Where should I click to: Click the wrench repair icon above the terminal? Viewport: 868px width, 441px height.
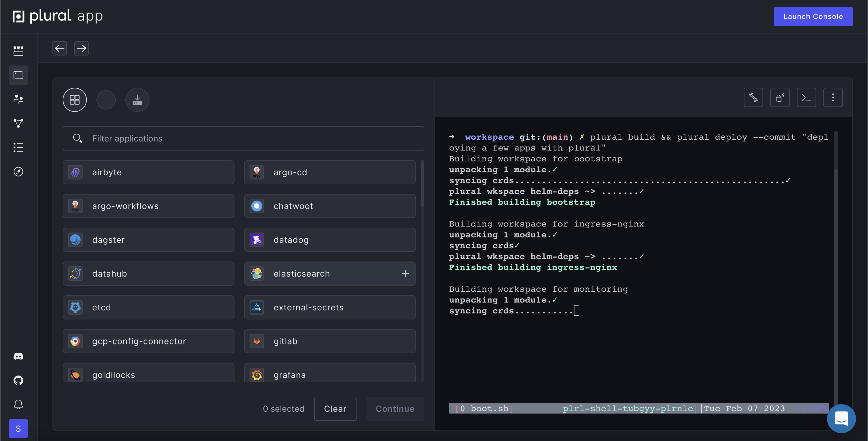click(753, 97)
